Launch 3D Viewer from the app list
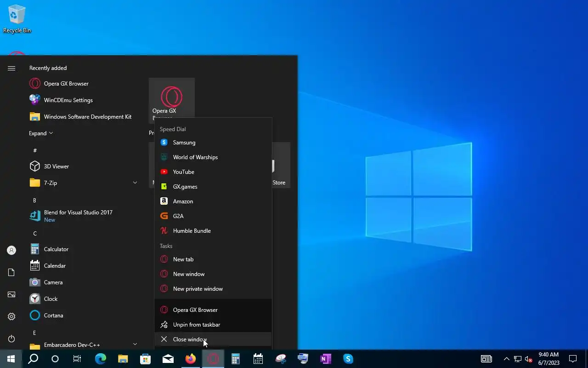The height and width of the screenshot is (368, 588). (83, 167)
